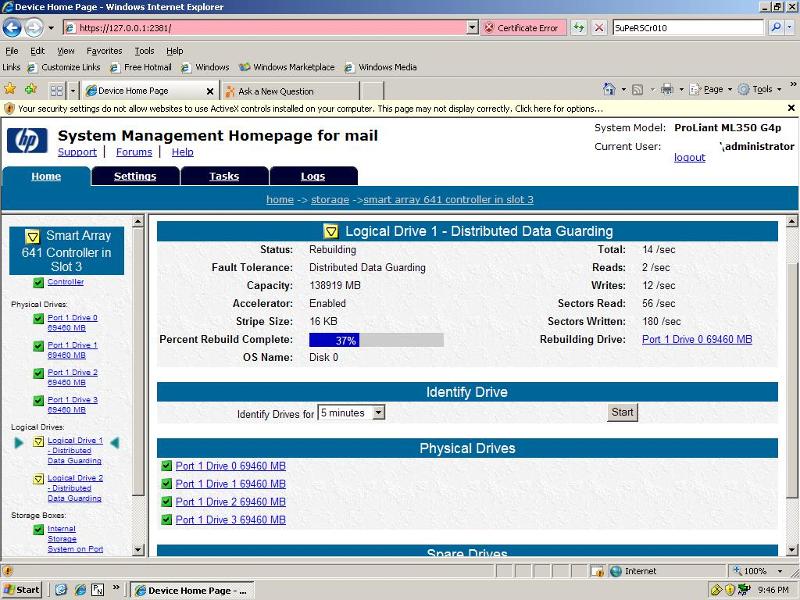800x600 pixels.
Task: Click the Help link under the page title
Action: 183,152
